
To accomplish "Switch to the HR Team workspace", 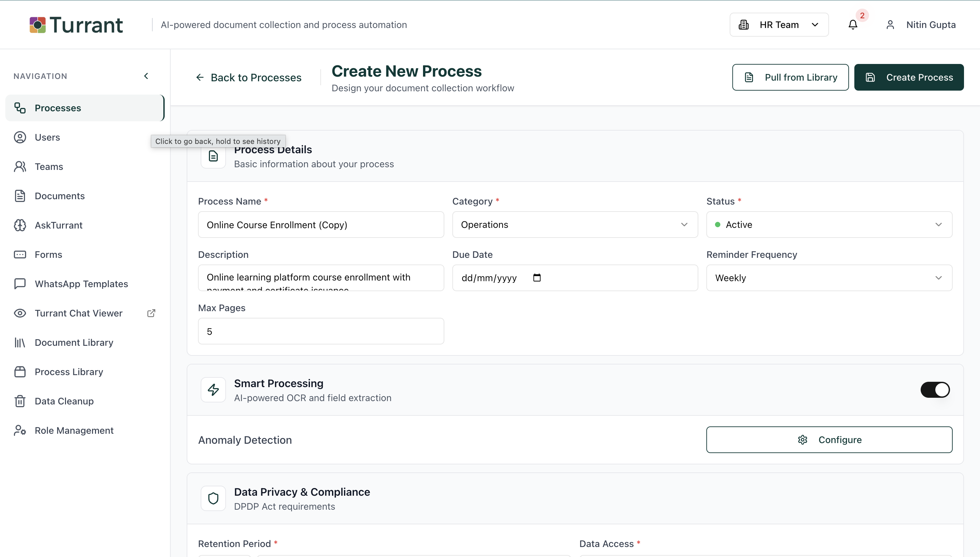I will click(779, 24).
